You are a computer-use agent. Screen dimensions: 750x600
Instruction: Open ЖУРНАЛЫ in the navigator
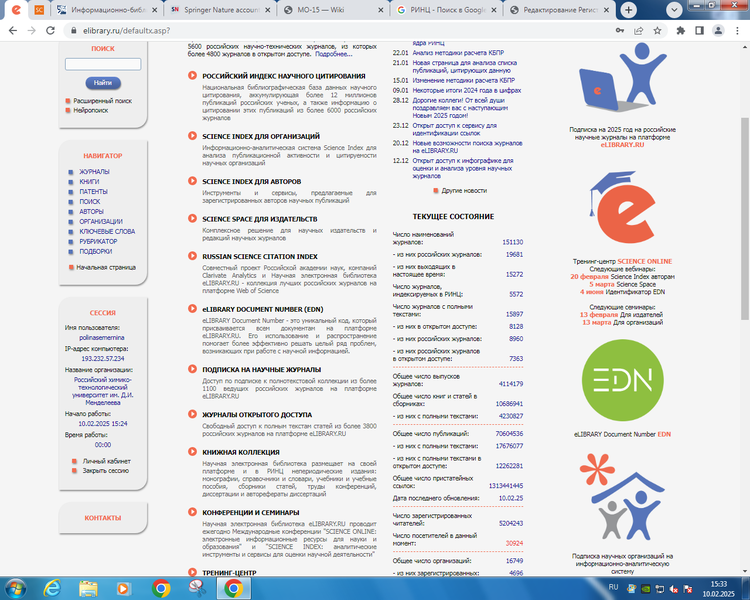click(95, 172)
